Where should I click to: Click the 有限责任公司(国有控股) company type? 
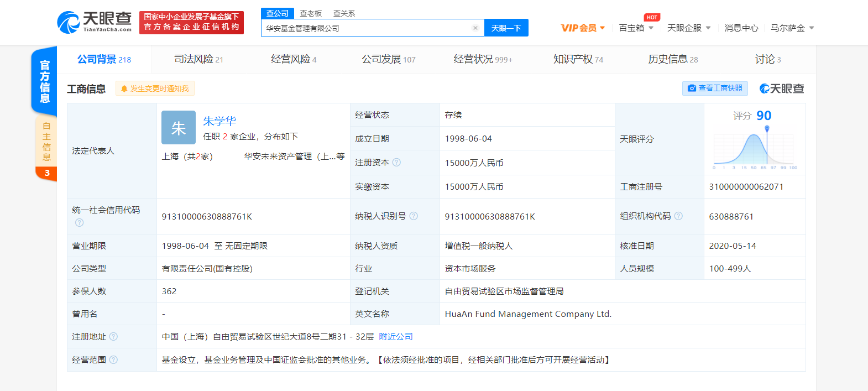[207, 268]
